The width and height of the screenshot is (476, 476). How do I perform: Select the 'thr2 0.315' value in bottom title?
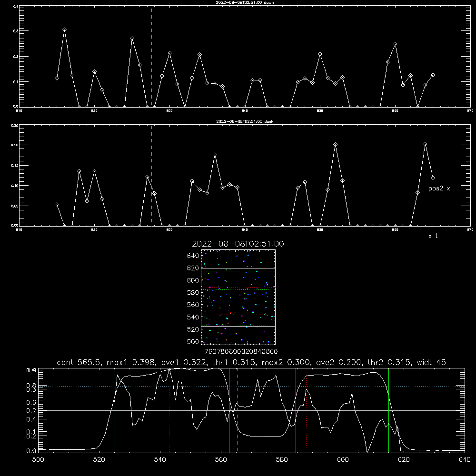(x=389, y=362)
